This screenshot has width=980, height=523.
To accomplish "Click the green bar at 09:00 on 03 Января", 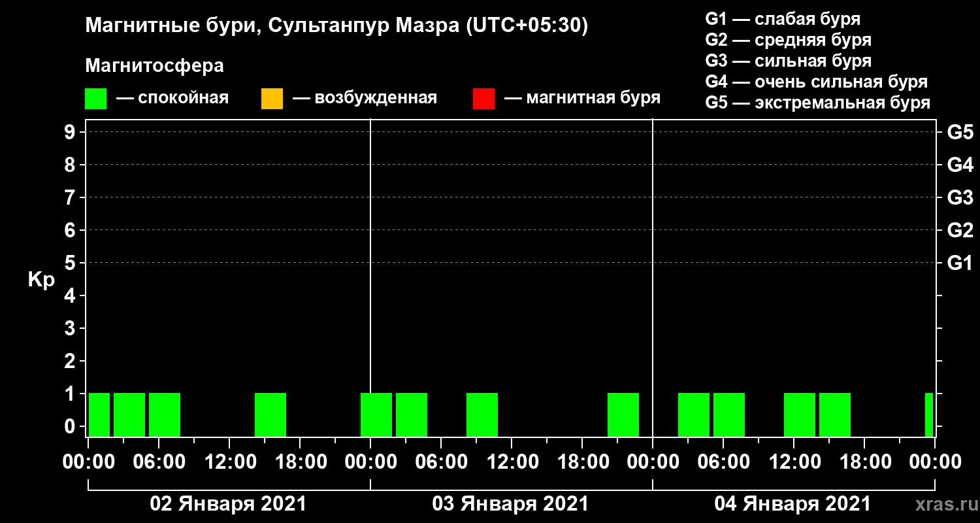I will (x=482, y=414).
